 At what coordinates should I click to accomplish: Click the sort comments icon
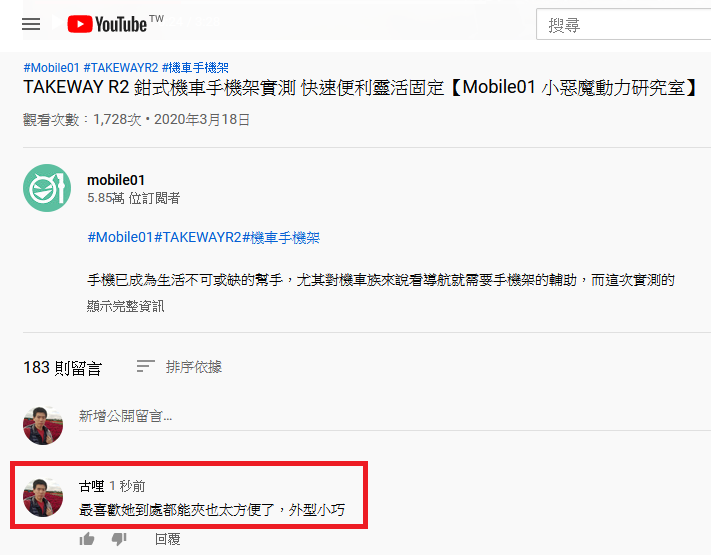coord(146,366)
